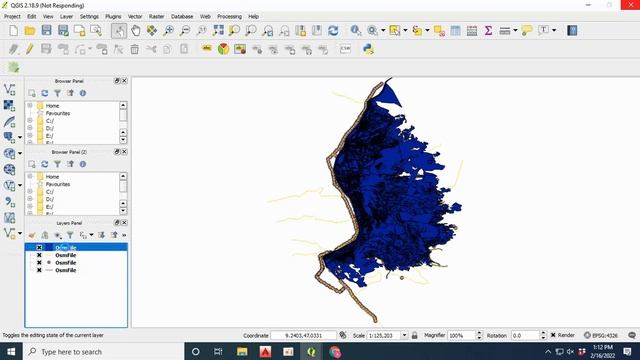Open the help book icon in the toolbar

pyautogui.click(x=572, y=31)
